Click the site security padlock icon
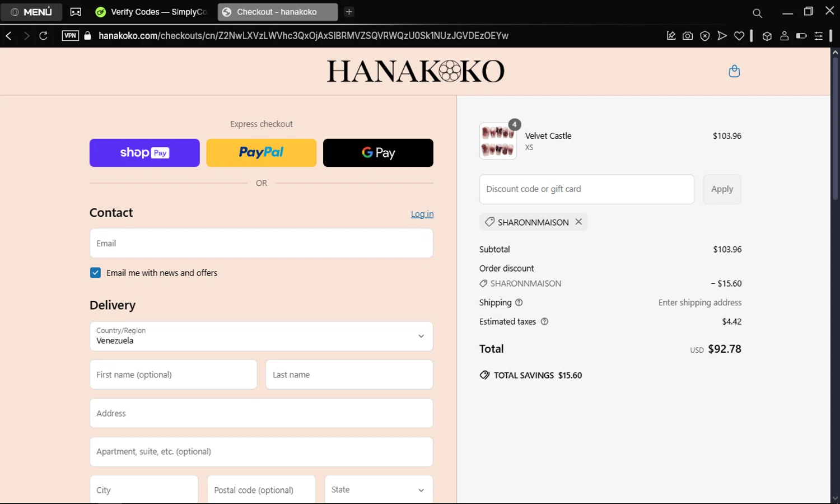 point(87,36)
